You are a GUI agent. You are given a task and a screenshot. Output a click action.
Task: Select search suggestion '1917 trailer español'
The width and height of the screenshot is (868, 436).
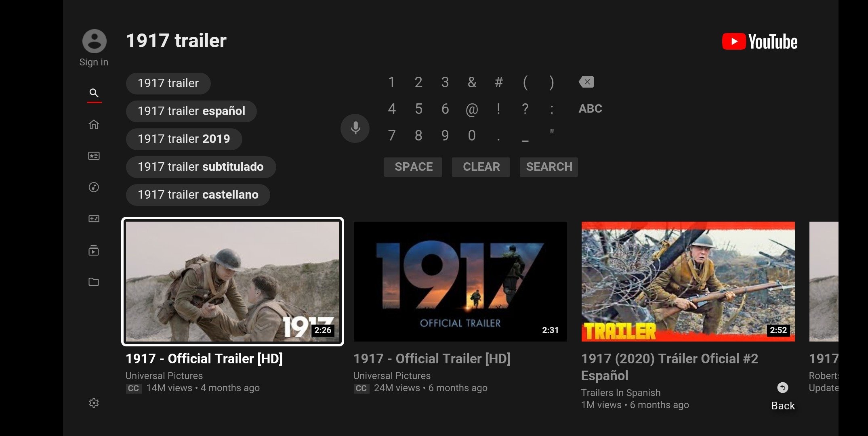(x=191, y=111)
